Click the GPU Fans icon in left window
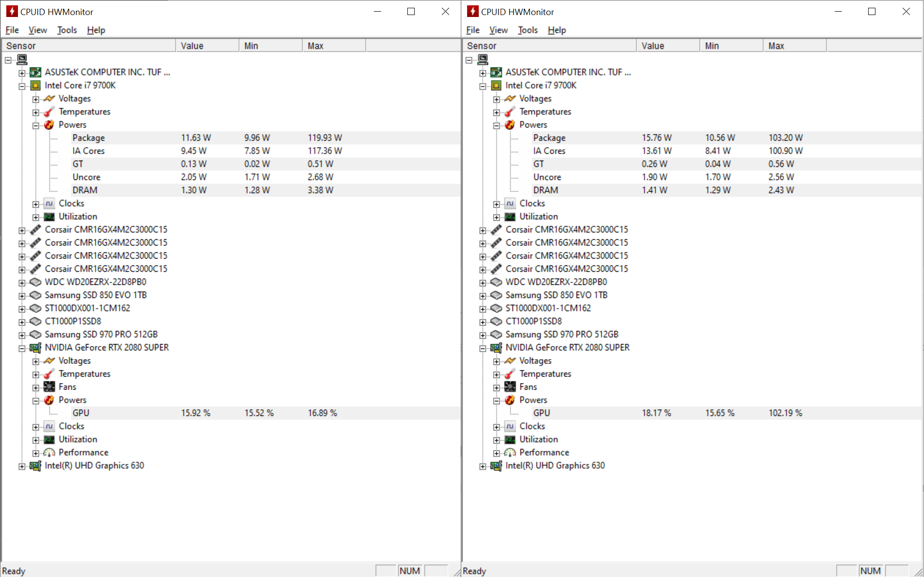The width and height of the screenshot is (924, 577). (49, 387)
